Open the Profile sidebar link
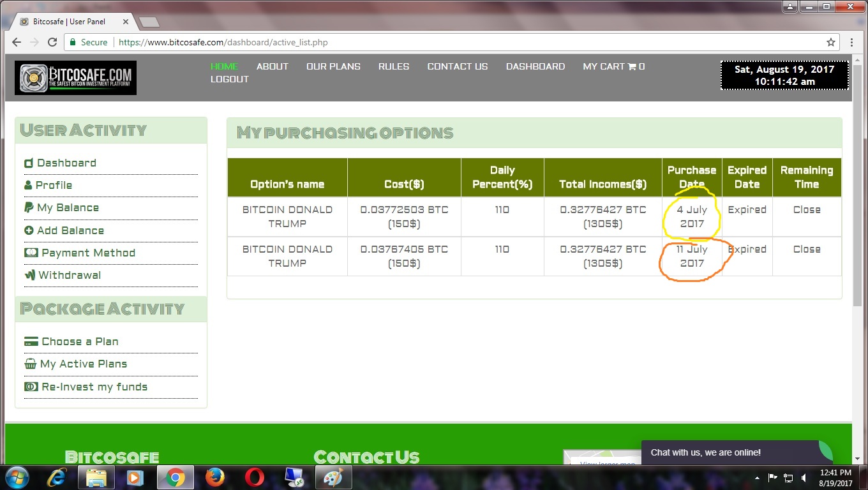Viewport: 868px width, 490px height. click(48, 185)
